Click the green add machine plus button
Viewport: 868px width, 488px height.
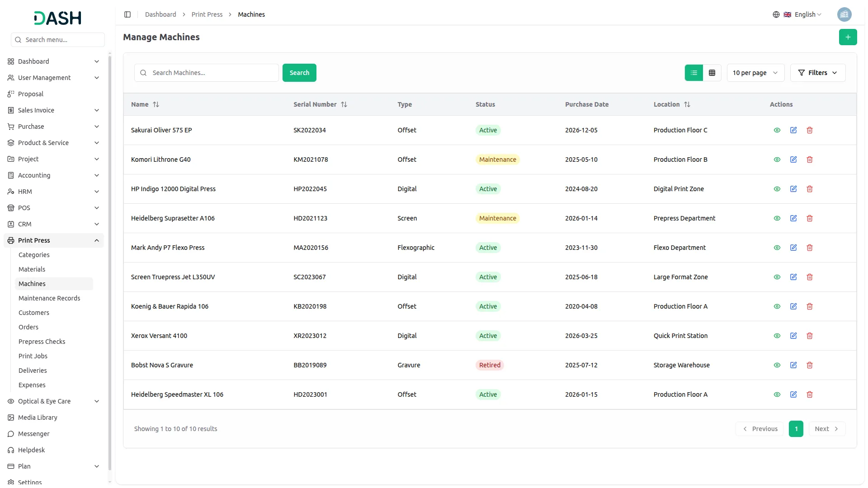coord(848,37)
